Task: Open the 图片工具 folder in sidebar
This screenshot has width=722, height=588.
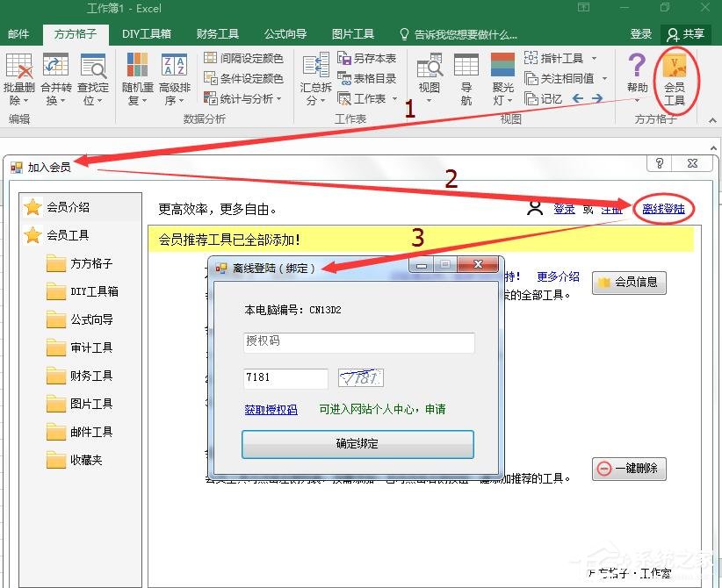Action: (x=82, y=404)
